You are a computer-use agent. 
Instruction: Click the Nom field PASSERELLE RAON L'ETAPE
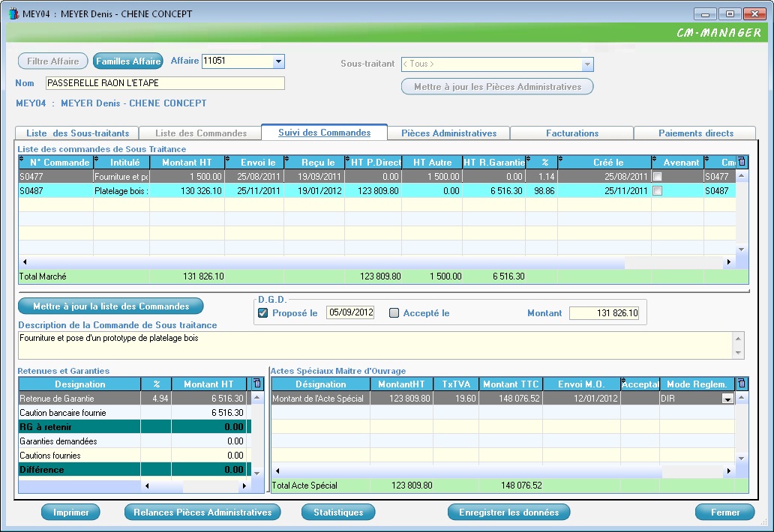point(165,83)
